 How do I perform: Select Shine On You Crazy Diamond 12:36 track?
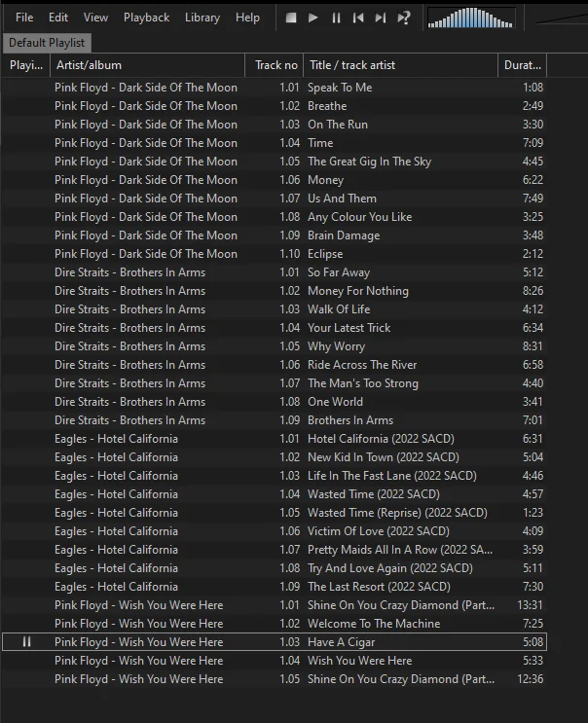[x=275, y=679]
